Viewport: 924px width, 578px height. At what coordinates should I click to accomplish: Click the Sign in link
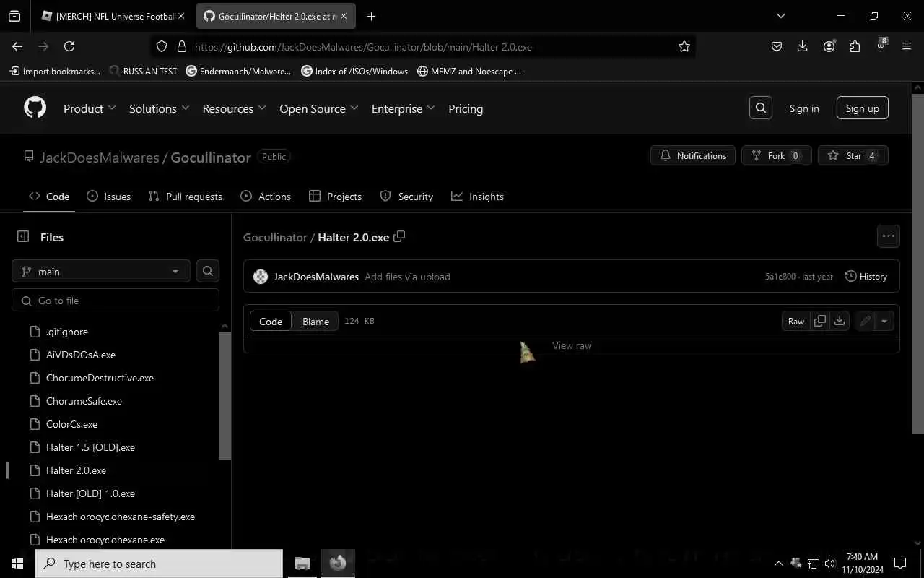pyautogui.click(x=804, y=108)
